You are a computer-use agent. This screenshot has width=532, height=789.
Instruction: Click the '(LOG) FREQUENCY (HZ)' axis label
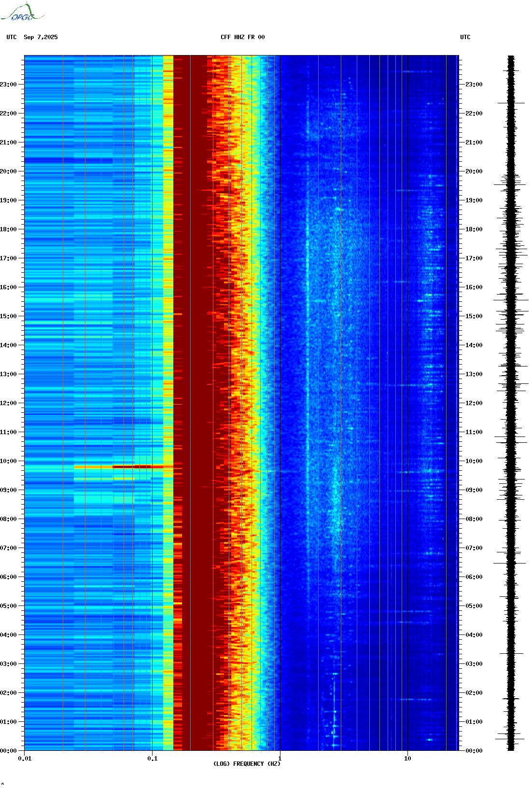pos(247,764)
